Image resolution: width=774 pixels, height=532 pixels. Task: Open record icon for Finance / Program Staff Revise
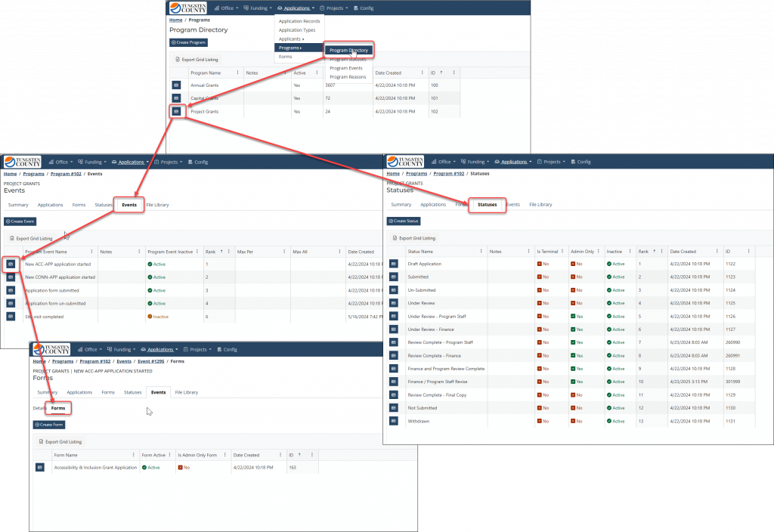(393, 382)
